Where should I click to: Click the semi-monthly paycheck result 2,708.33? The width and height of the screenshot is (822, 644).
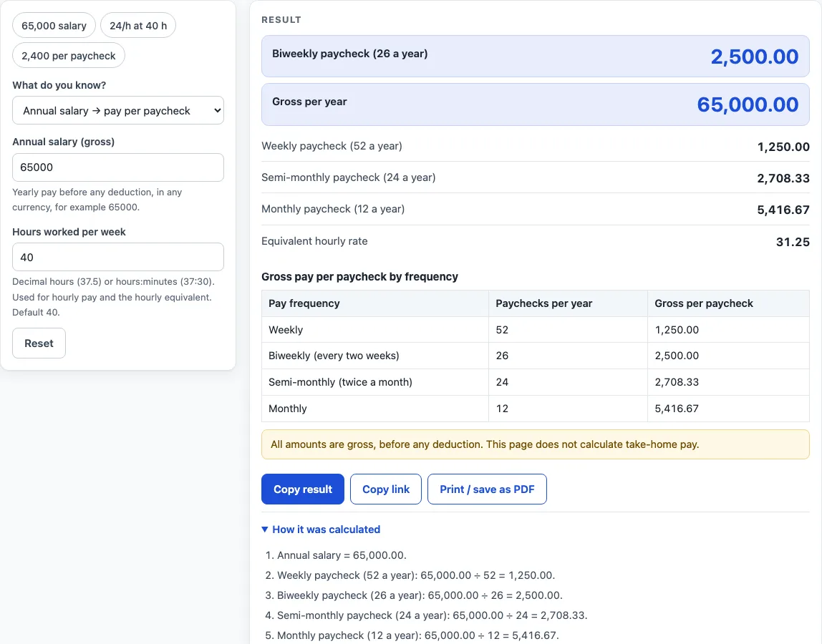coord(783,178)
